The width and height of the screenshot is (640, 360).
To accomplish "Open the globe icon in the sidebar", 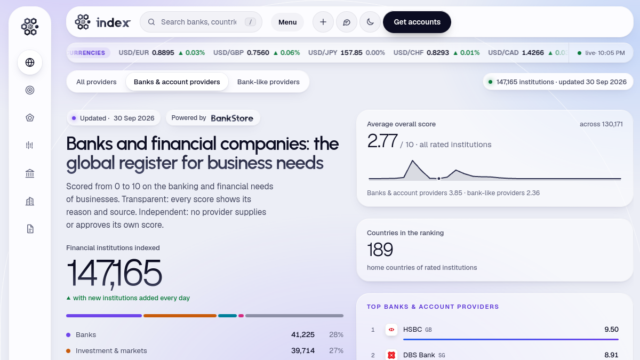I will [30, 62].
